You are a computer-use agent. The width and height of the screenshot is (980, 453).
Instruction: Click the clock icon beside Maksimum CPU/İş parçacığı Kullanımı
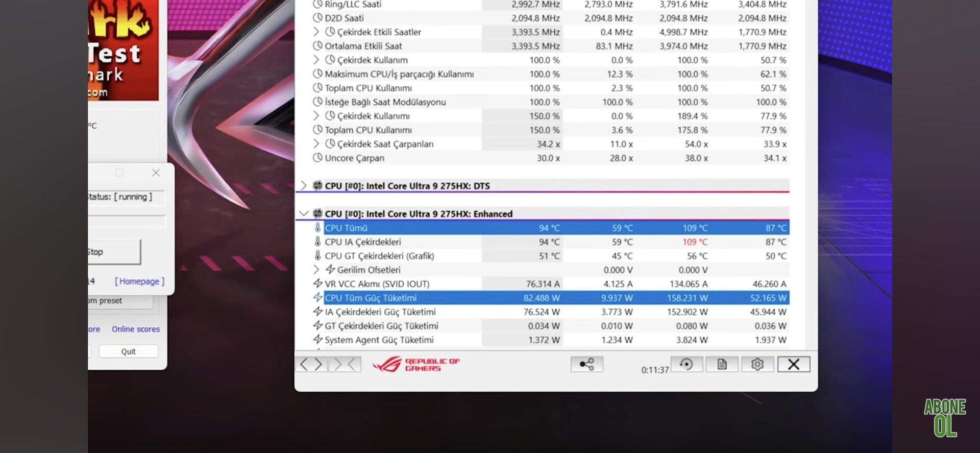[317, 74]
